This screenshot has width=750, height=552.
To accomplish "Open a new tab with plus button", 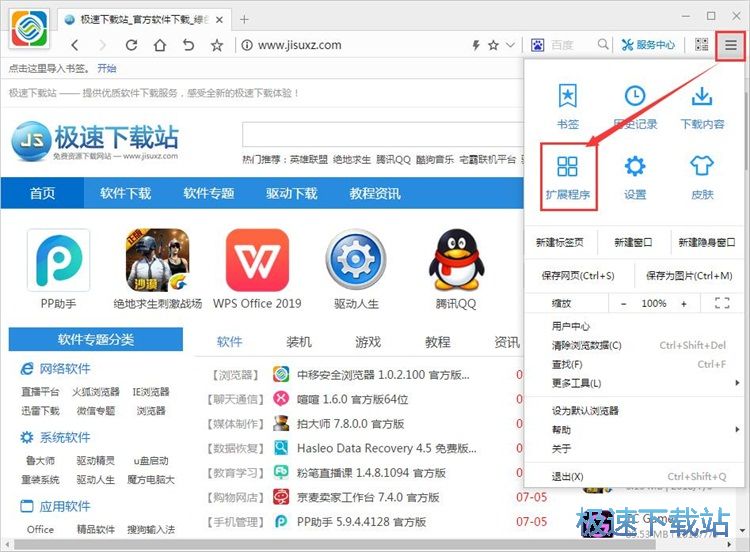I will (x=244, y=19).
